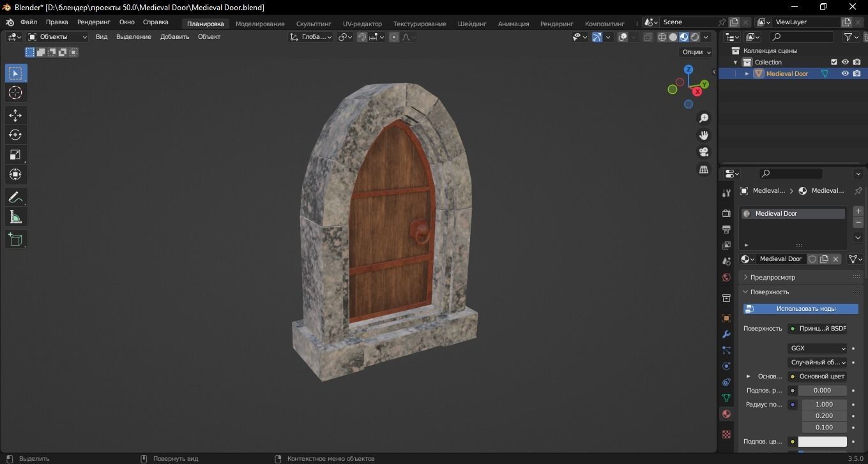
Task: Activate the Measure tool
Action: click(16, 217)
